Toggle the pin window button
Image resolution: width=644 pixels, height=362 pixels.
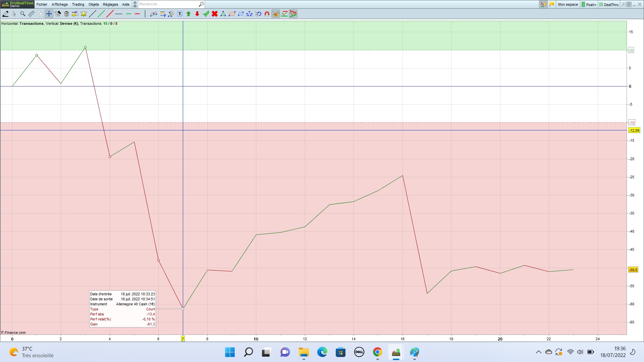tap(629, 4)
